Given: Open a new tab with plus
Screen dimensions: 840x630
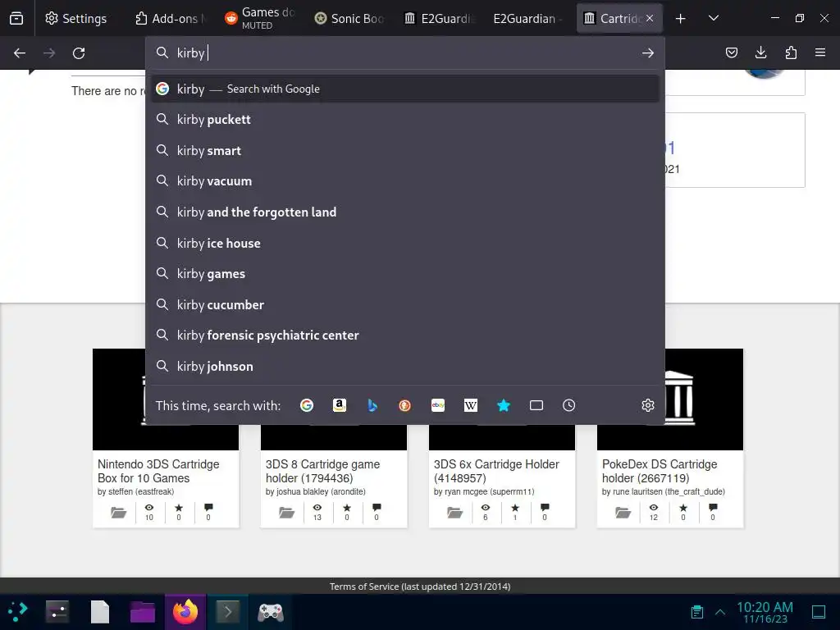Looking at the screenshot, I should point(680,19).
